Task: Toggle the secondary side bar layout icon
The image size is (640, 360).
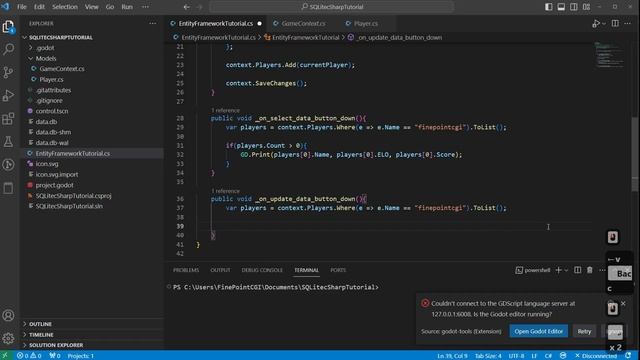Action: 573,7
